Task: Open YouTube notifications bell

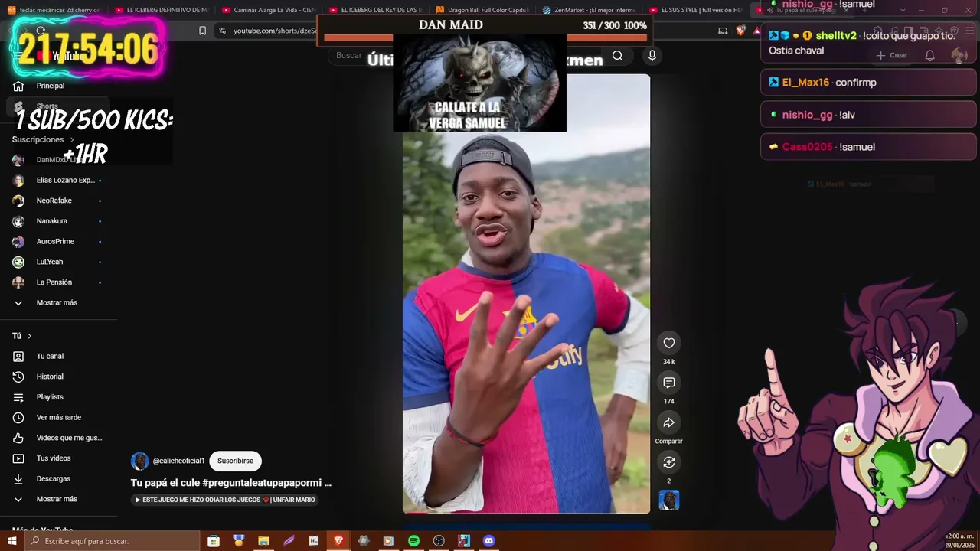Action: pyautogui.click(x=929, y=55)
